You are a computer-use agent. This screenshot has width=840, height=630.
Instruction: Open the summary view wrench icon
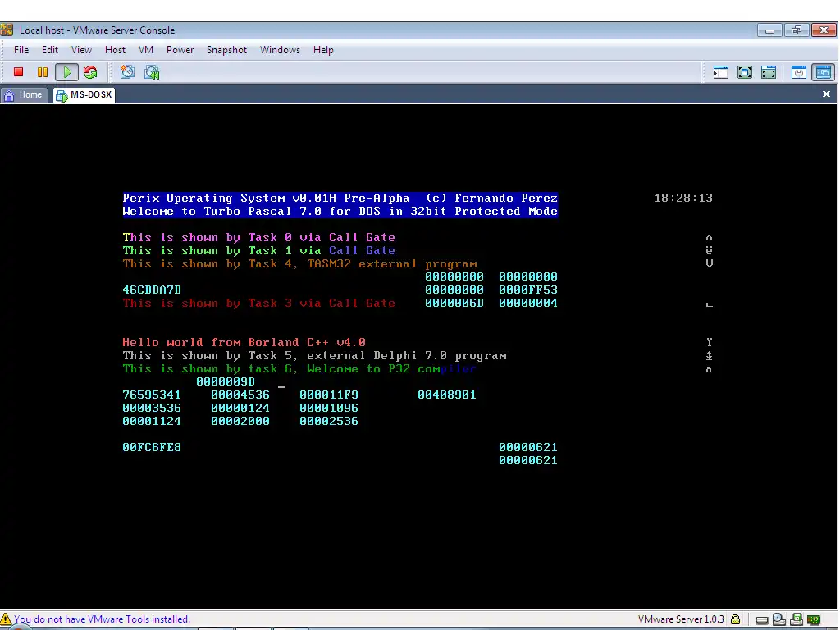tap(799, 72)
